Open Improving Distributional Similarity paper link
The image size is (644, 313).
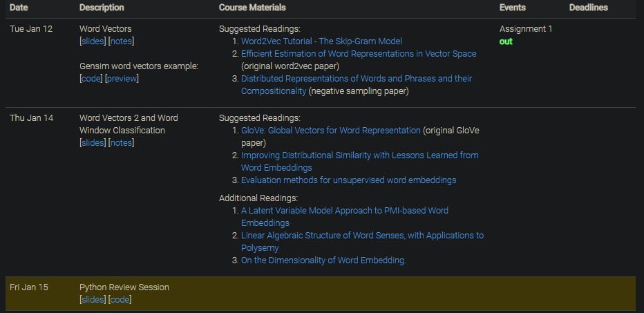359,155
